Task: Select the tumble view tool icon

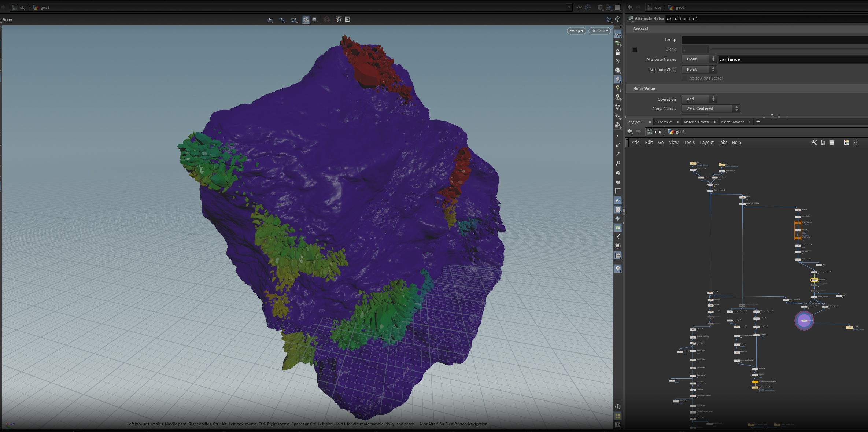Action: point(270,20)
